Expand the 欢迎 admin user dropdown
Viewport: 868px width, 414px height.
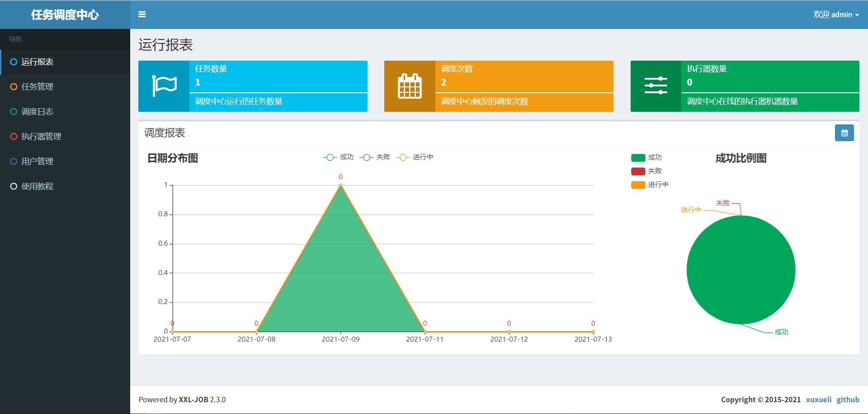point(836,14)
